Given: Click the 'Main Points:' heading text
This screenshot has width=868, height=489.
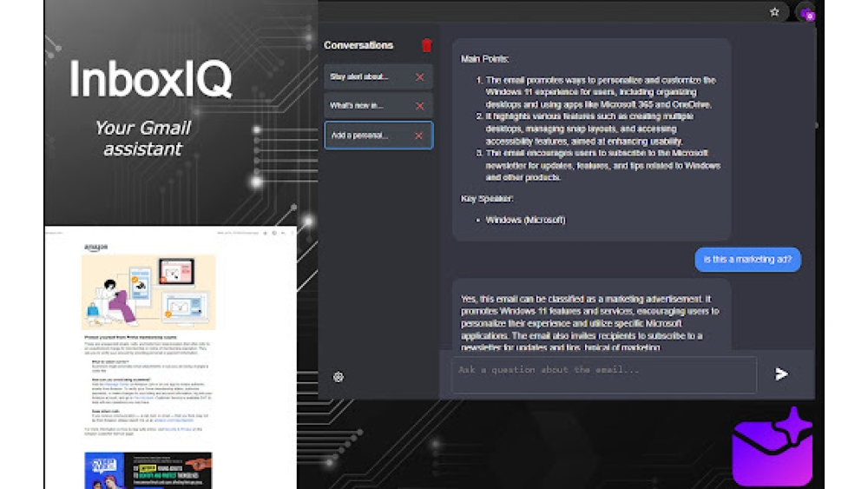Looking at the screenshot, I should pyautogui.click(x=484, y=59).
